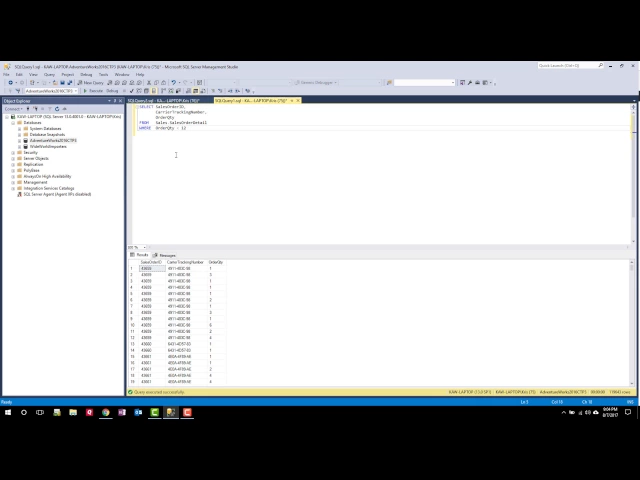Open the Help menu
The image size is (640, 480).
(x=140, y=75)
